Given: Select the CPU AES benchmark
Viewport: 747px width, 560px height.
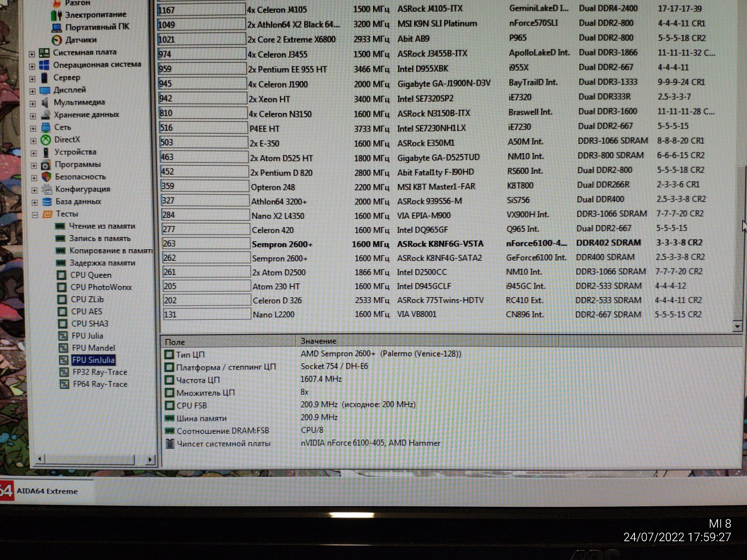Looking at the screenshot, I should (87, 311).
